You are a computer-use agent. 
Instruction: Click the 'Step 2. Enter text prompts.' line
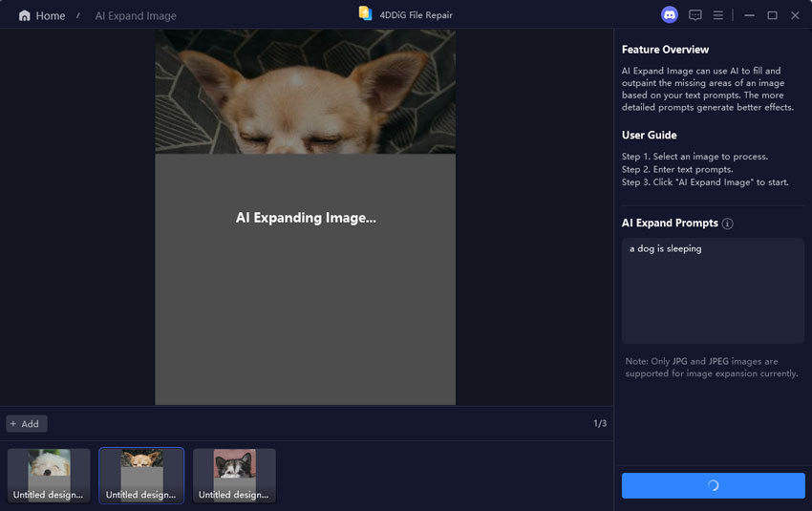[677, 169]
